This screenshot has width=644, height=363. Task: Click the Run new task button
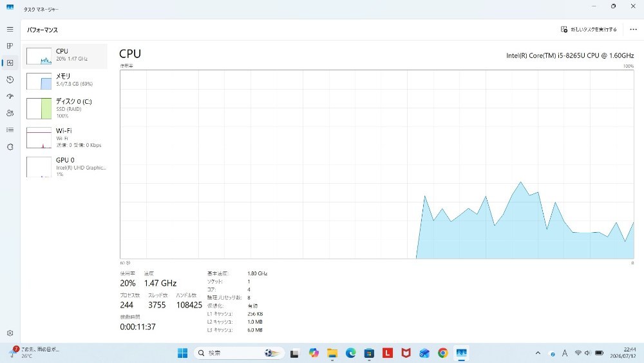[589, 30]
